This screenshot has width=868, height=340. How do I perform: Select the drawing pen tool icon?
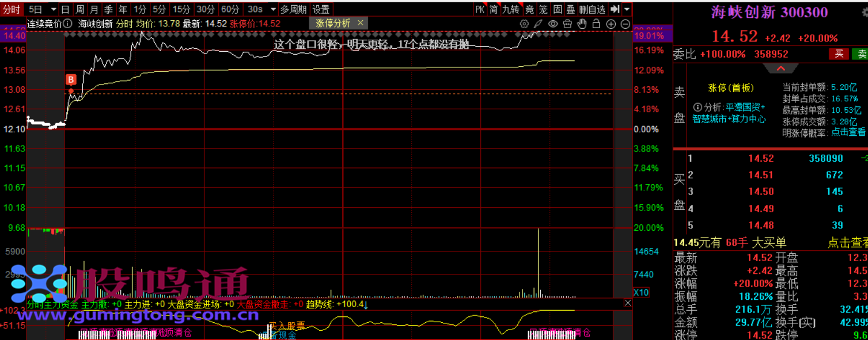pos(539,24)
